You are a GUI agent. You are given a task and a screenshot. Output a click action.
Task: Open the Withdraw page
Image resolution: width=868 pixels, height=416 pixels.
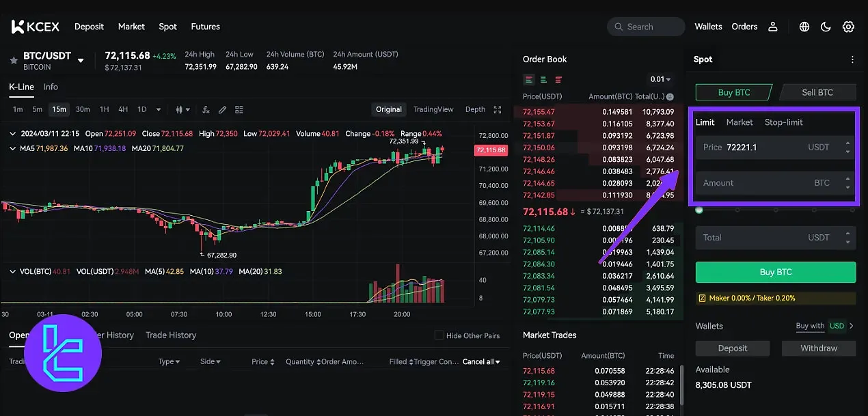pyautogui.click(x=818, y=348)
